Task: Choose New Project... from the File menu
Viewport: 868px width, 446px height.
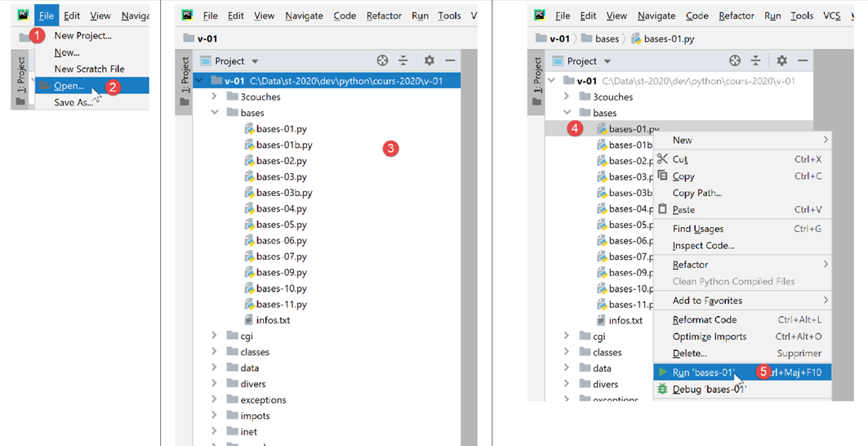Action: [x=82, y=35]
